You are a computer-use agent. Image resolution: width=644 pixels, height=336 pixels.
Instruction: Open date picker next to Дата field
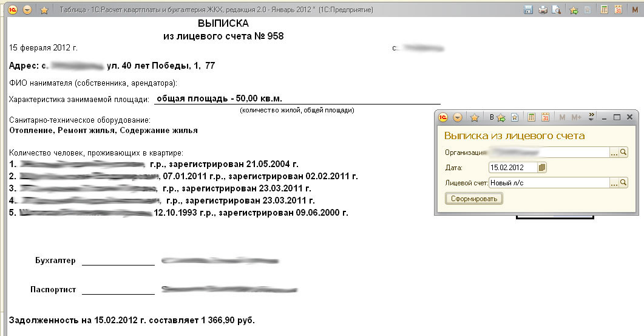pos(542,167)
